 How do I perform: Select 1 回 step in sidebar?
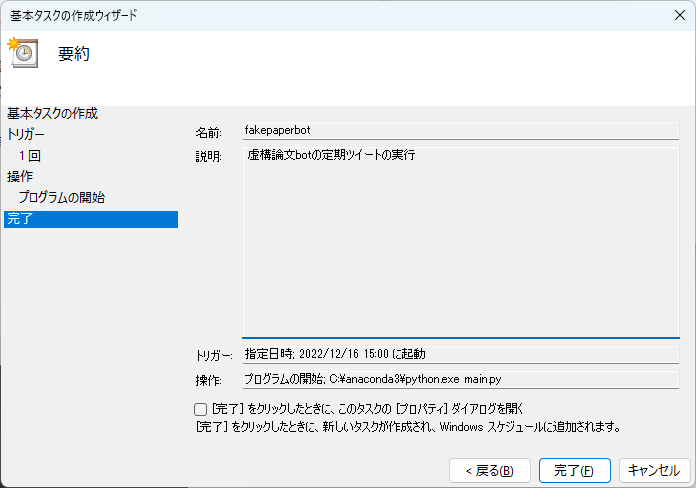[x=30, y=156]
